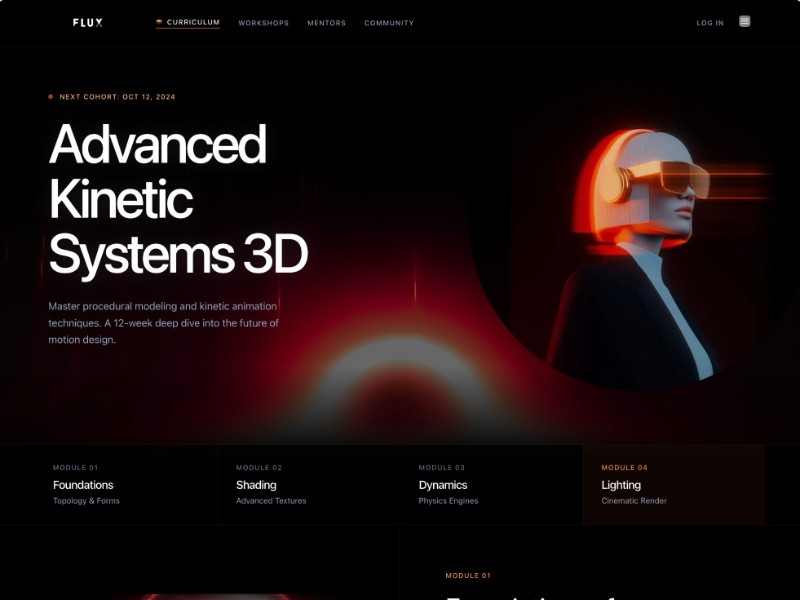Open the highlighted Module 04 Lighting card

point(672,483)
